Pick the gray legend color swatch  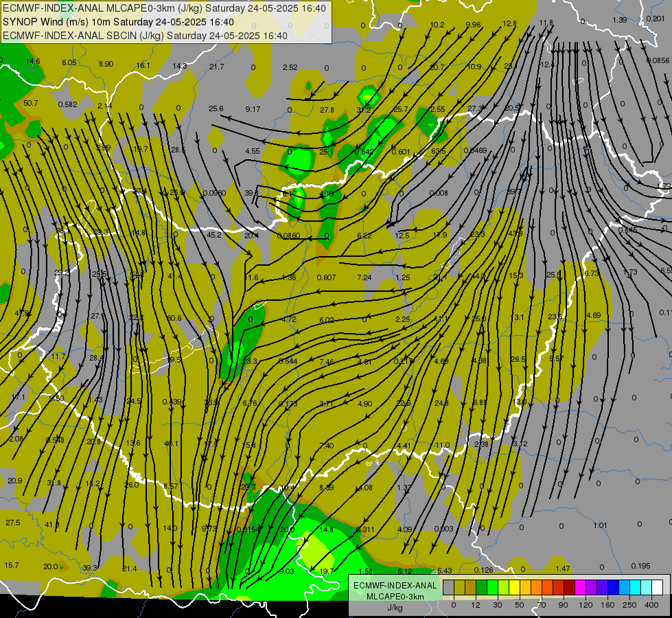click(448, 588)
